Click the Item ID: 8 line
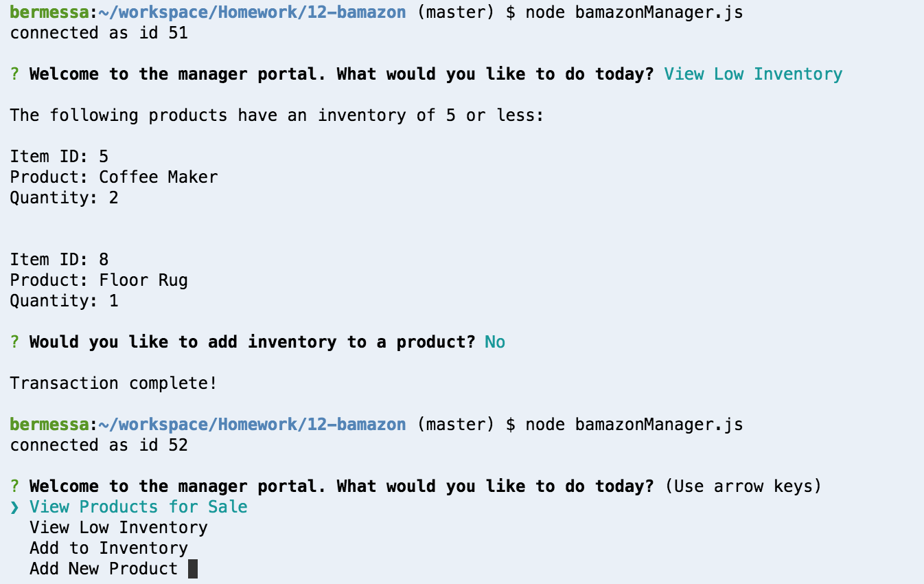Screen dimensions: 924x584 point(59,260)
